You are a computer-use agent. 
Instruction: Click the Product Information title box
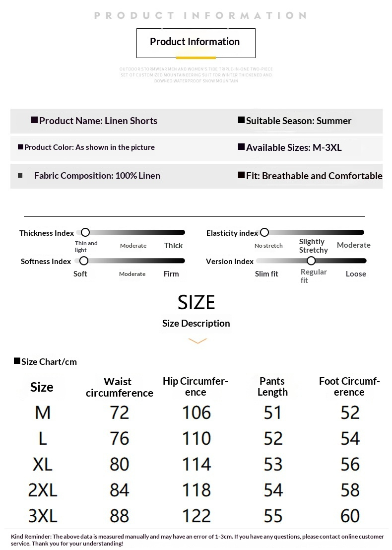pyautogui.click(x=196, y=43)
